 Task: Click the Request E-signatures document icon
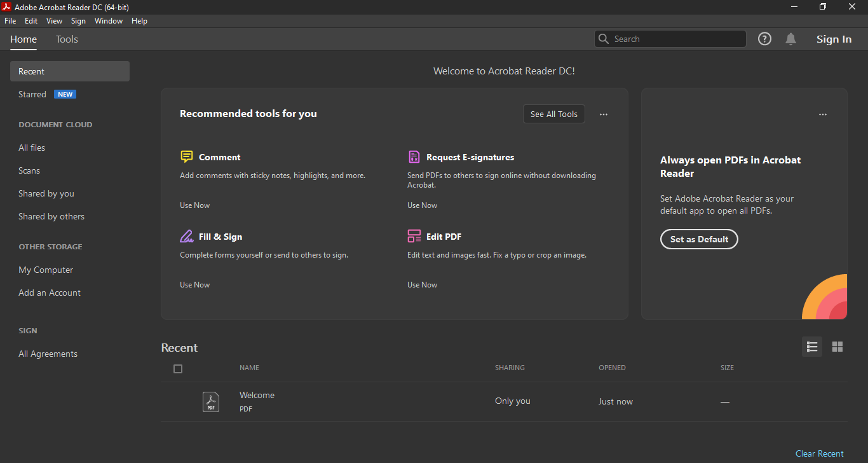click(414, 156)
